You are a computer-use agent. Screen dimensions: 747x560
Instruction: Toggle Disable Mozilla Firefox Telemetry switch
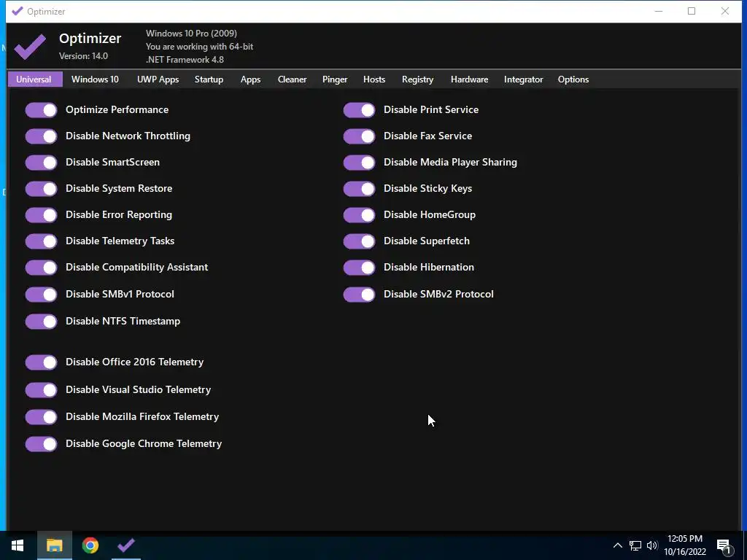tap(41, 417)
